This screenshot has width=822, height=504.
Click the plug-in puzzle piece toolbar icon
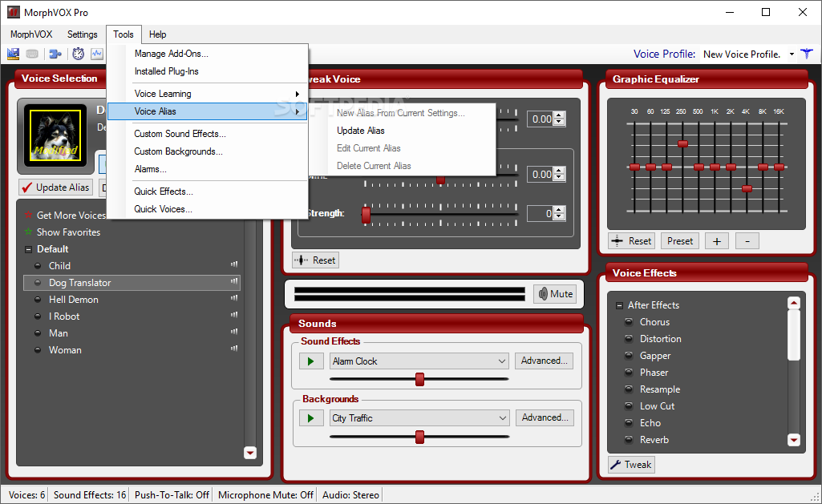pyautogui.click(x=55, y=54)
